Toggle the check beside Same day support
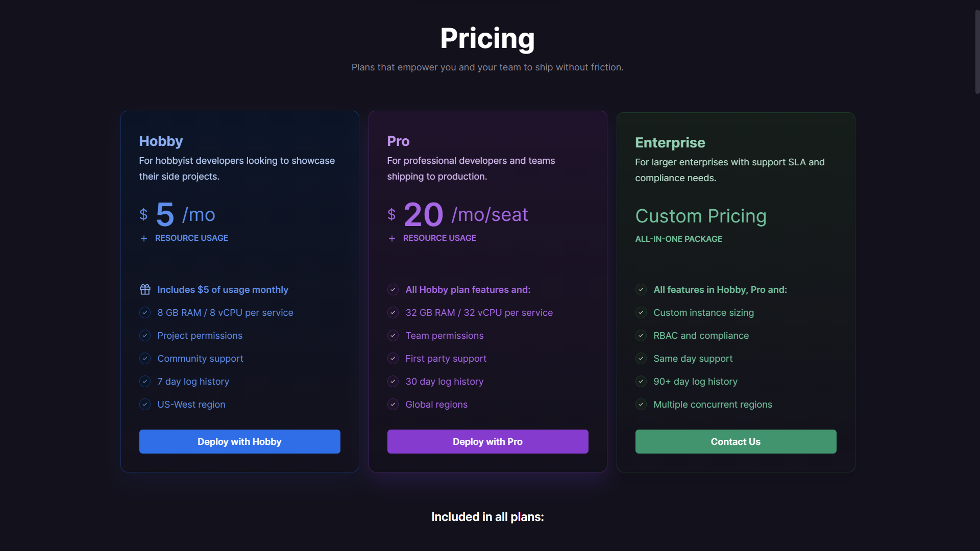The height and width of the screenshot is (551, 980). 641,358
